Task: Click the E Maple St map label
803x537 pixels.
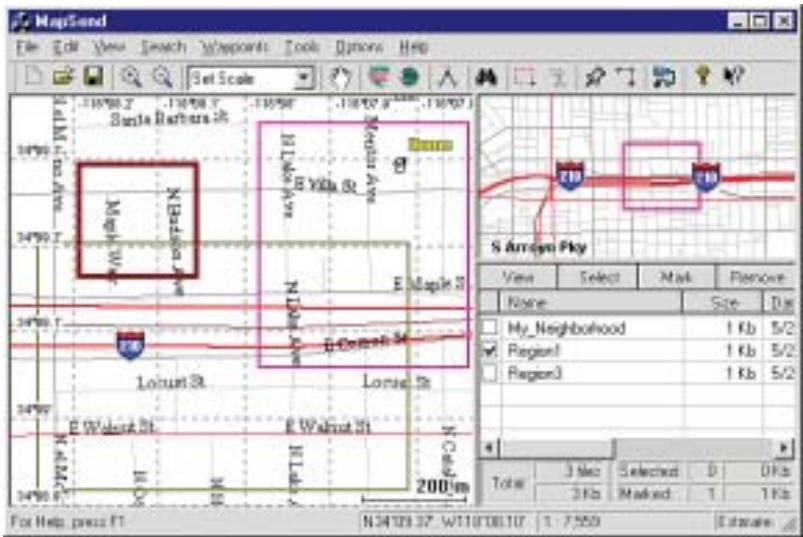Action: point(429,284)
